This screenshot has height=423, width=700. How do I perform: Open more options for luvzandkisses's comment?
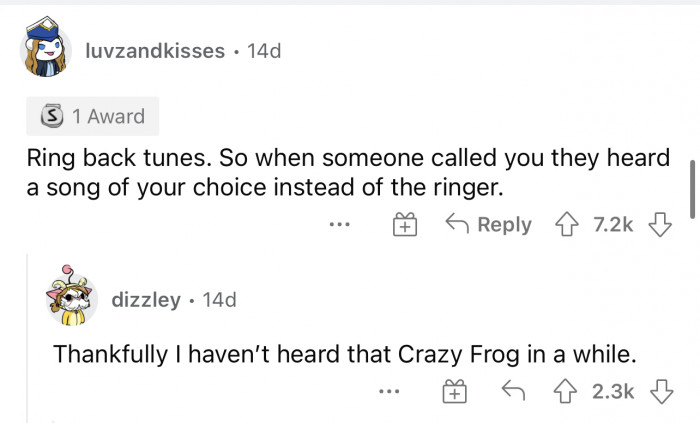point(342,225)
